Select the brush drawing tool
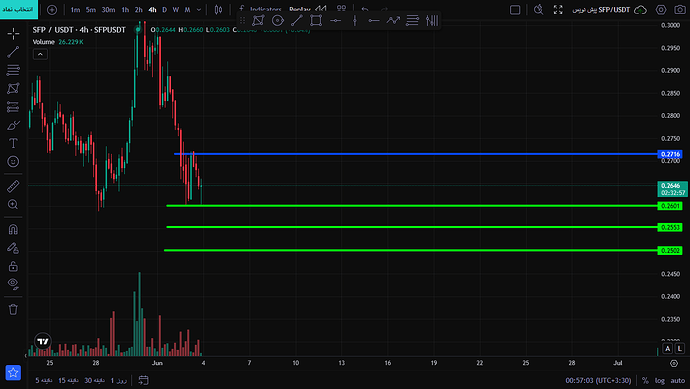This screenshot has height=389, width=690. click(13, 125)
